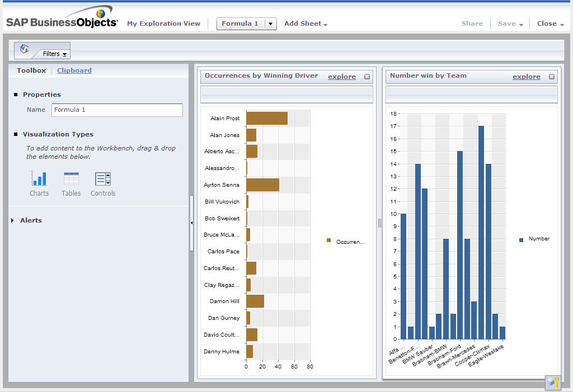Viewport: 573px width, 392px height.
Task: Select the Toolbox tab
Action: 31,70
